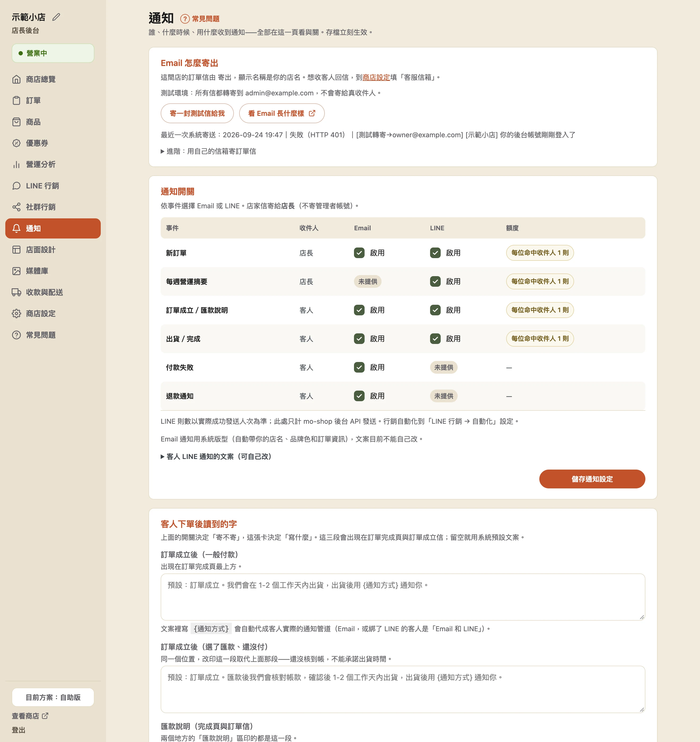Click the 媒體庫 image icon
700x742 pixels.
(16, 271)
